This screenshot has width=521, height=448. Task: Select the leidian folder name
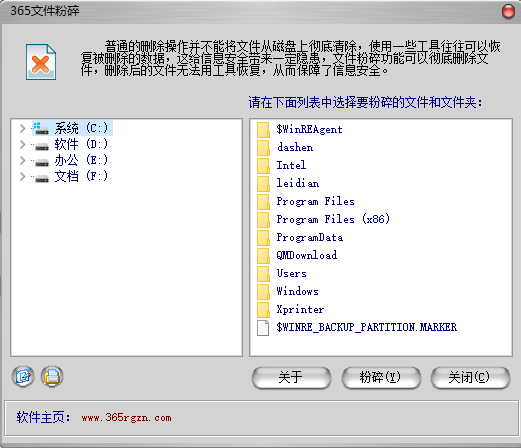298,183
